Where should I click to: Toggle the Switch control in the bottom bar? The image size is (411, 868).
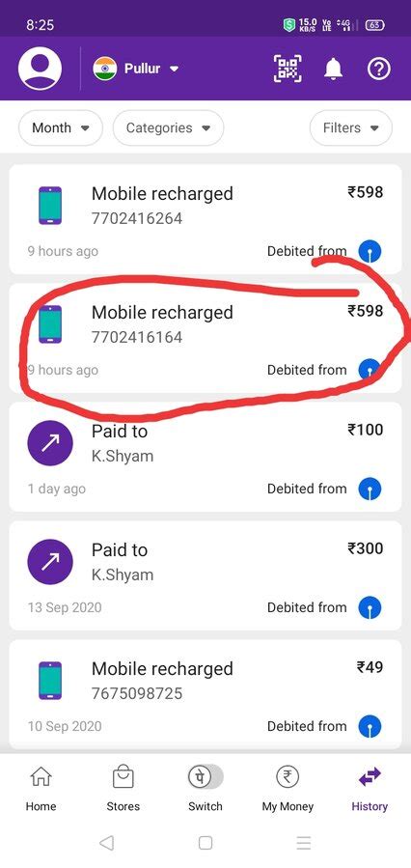point(205,777)
